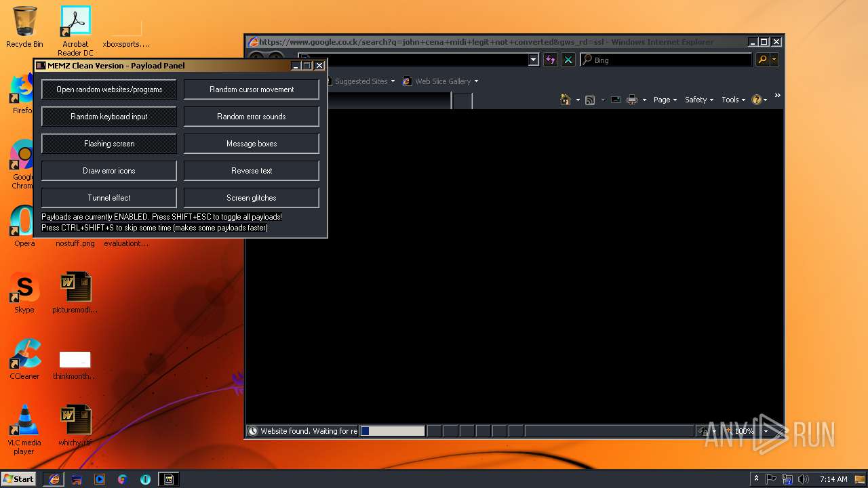The image size is (868, 488).
Task: Open the CCleaner desktop icon
Action: pos(24,359)
